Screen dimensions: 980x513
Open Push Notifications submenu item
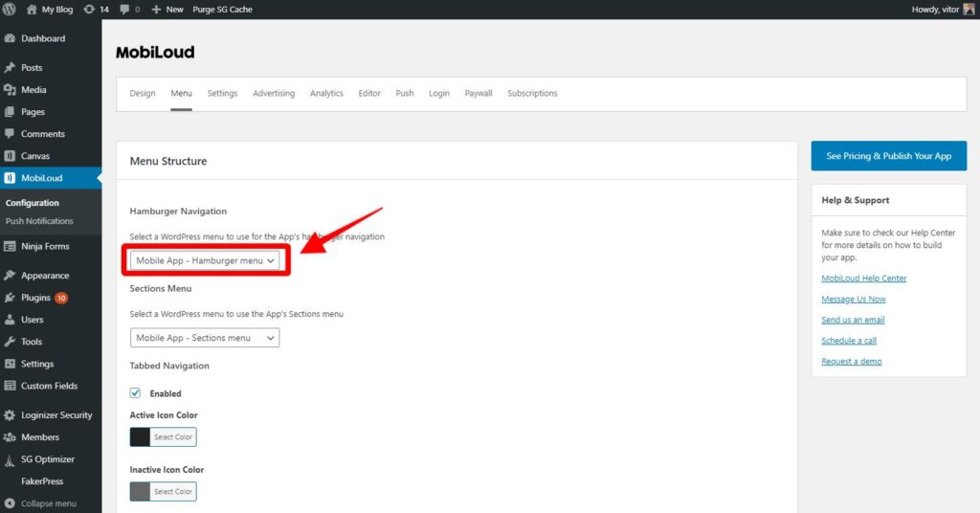pos(39,221)
